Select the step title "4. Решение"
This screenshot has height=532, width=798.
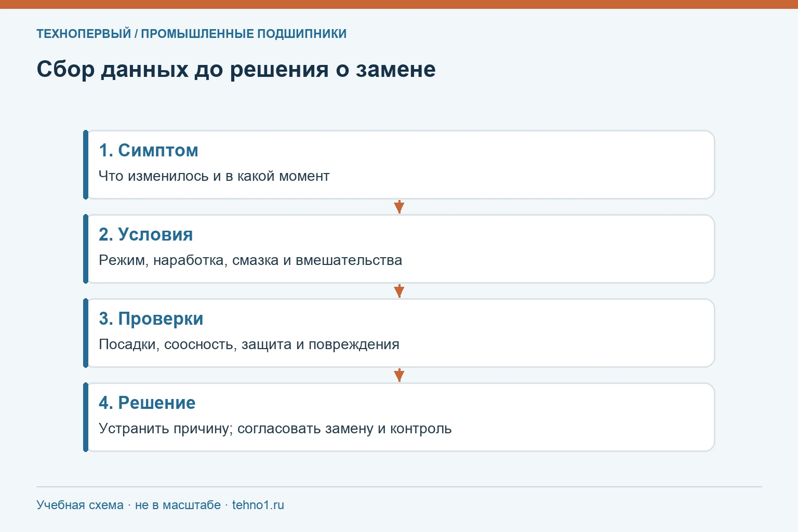click(147, 403)
